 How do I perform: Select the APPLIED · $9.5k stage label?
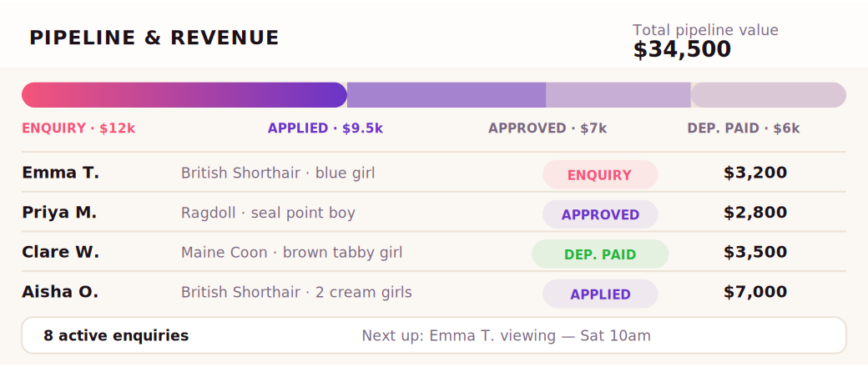[x=325, y=128]
